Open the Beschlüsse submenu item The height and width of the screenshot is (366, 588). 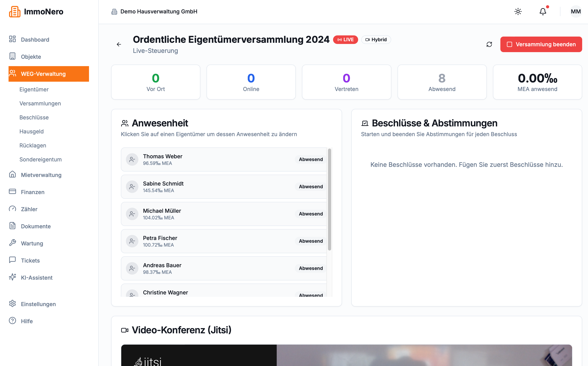point(34,118)
